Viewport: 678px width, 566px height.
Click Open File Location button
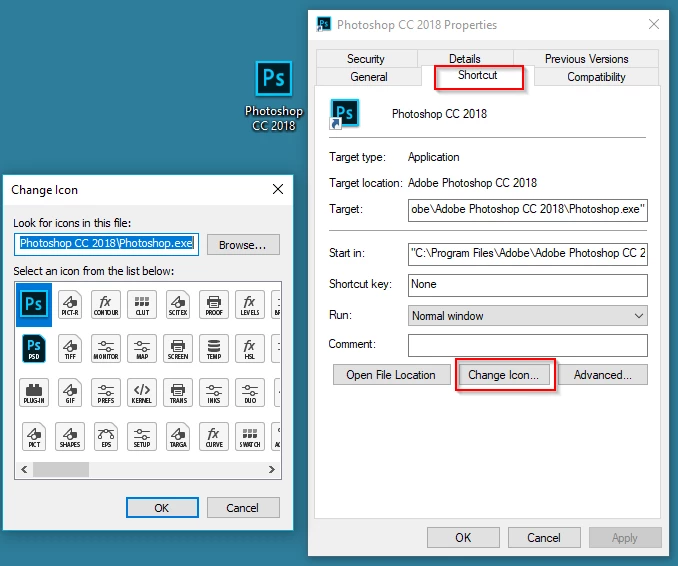click(x=391, y=375)
